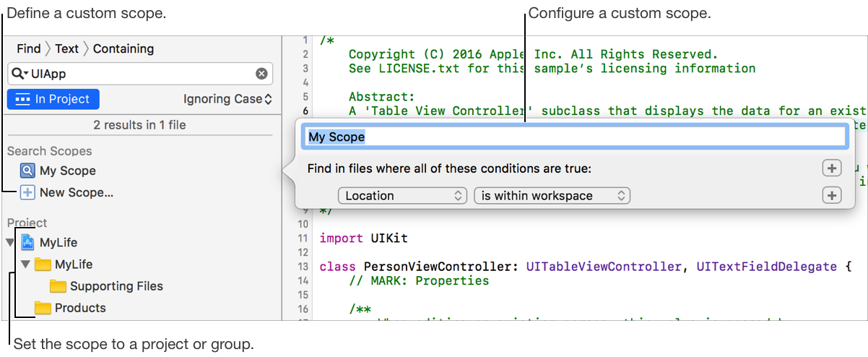Open the 'is within workspace' dropdown
This screenshot has height=357, width=868.
552,196
